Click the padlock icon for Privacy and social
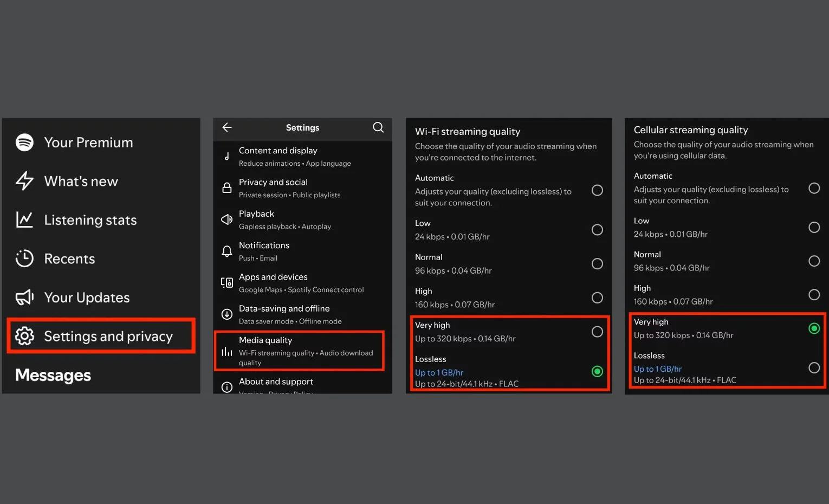 (x=227, y=188)
